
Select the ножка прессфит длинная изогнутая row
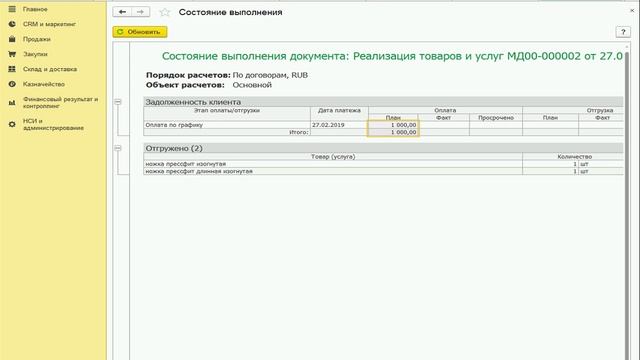[x=384, y=171]
